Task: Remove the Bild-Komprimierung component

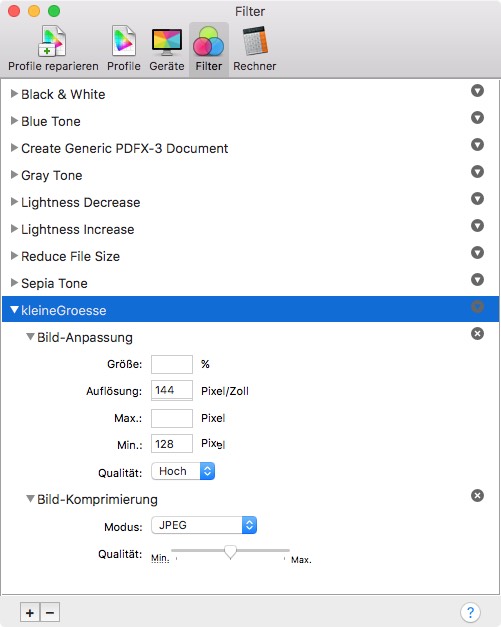Action: pyautogui.click(x=477, y=495)
